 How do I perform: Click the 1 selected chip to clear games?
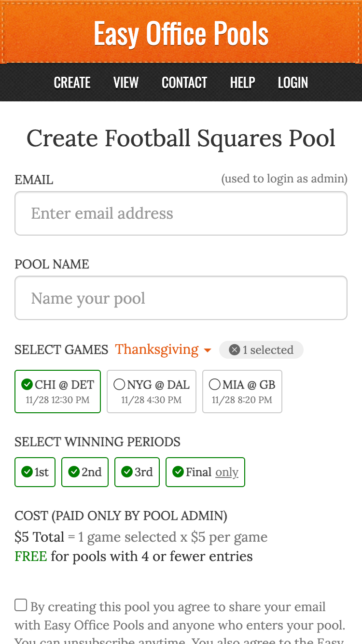click(261, 350)
